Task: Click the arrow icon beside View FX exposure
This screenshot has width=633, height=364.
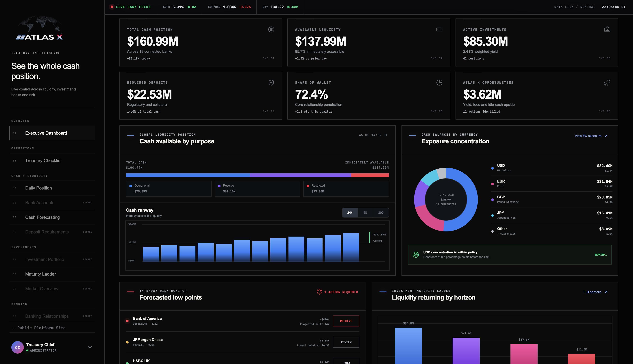Action: coord(606,136)
